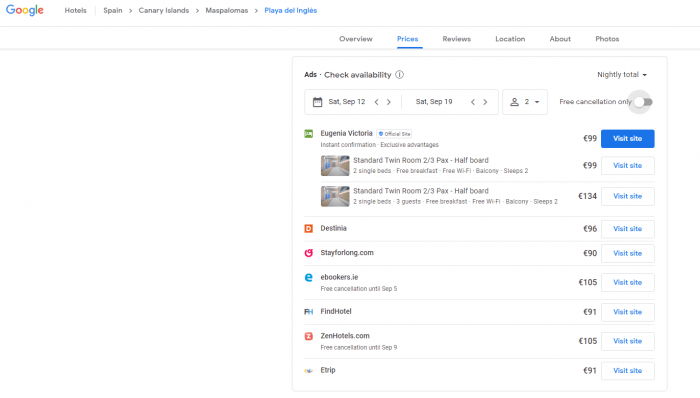Click the Official Site badge

tap(394, 134)
